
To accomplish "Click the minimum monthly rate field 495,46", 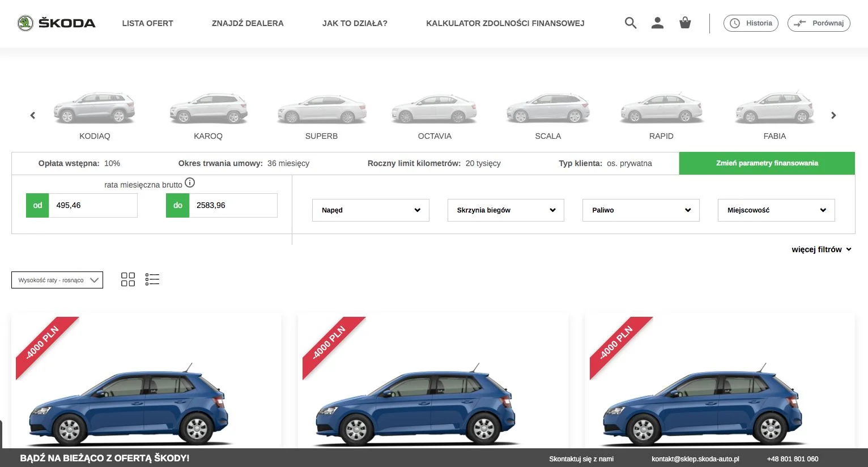I will point(93,205).
